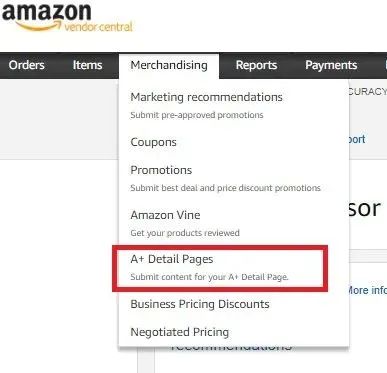
Task: Select Promotions menu entry
Action: pos(161,170)
